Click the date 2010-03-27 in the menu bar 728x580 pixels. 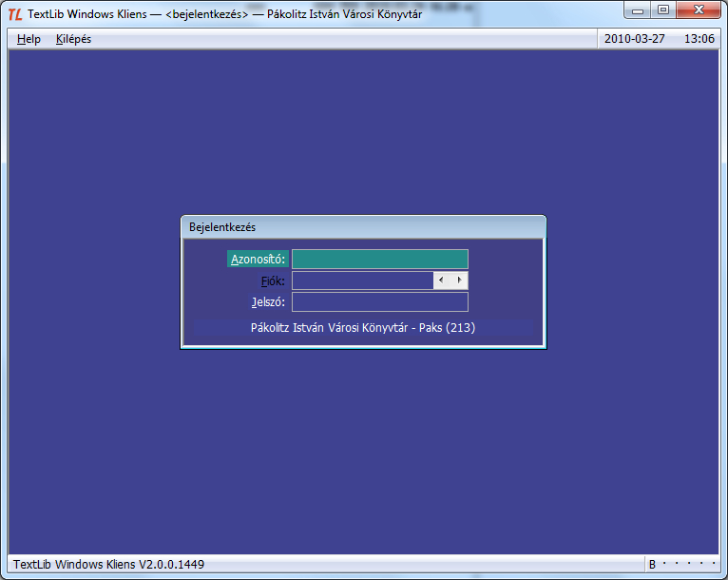[637, 39]
